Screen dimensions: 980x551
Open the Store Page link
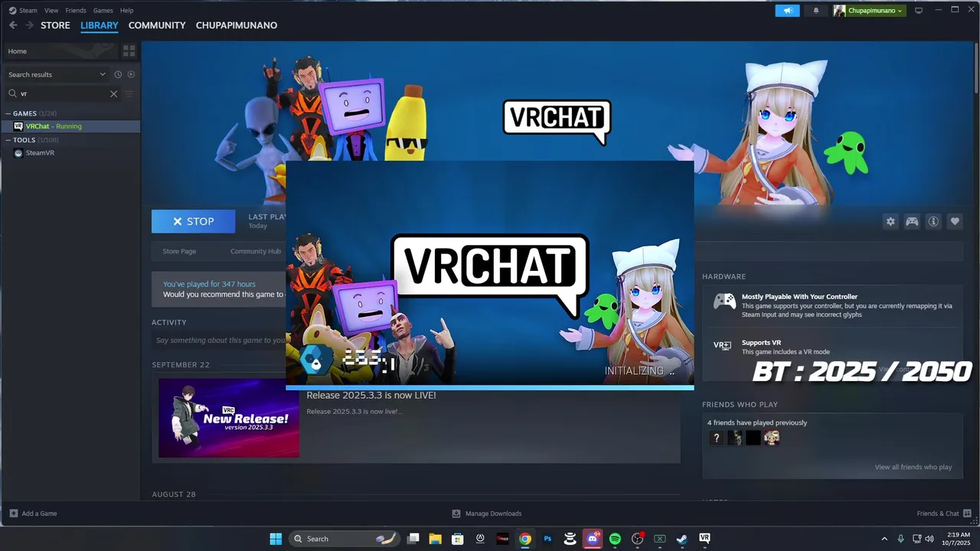(x=179, y=251)
